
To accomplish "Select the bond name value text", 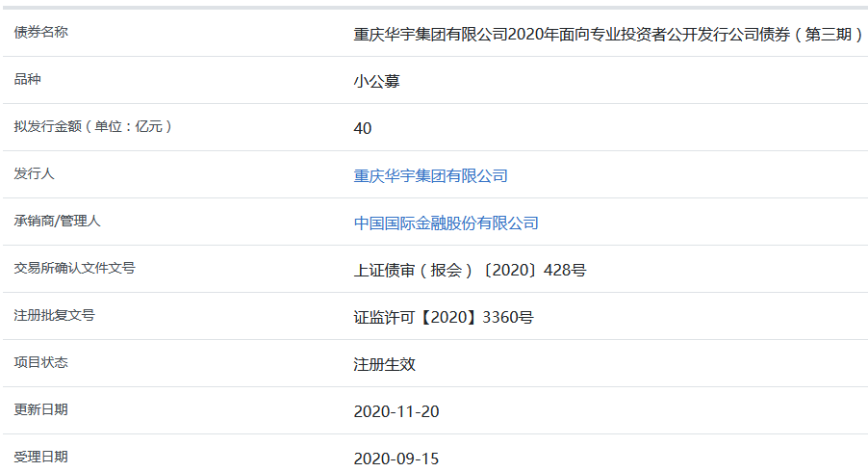I will point(609,35).
